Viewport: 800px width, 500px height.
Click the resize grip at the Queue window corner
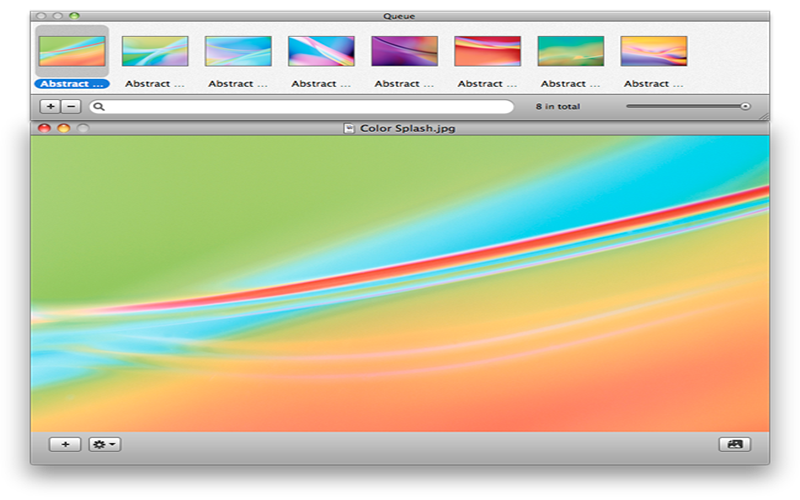764,117
